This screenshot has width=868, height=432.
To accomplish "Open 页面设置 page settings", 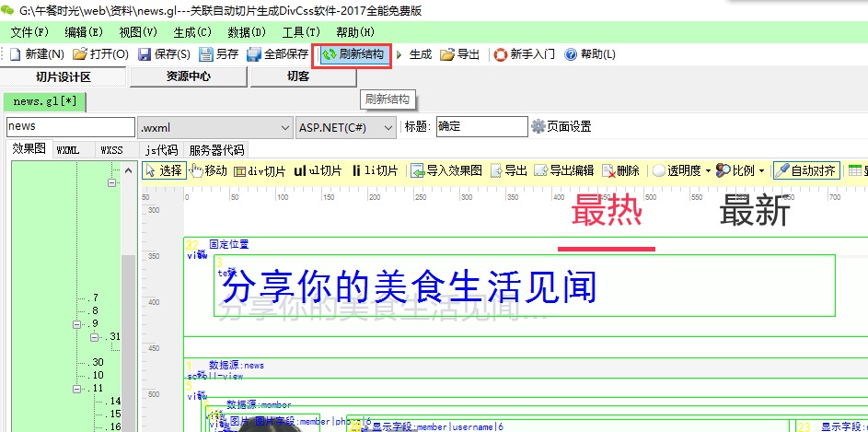I will (561, 126).
